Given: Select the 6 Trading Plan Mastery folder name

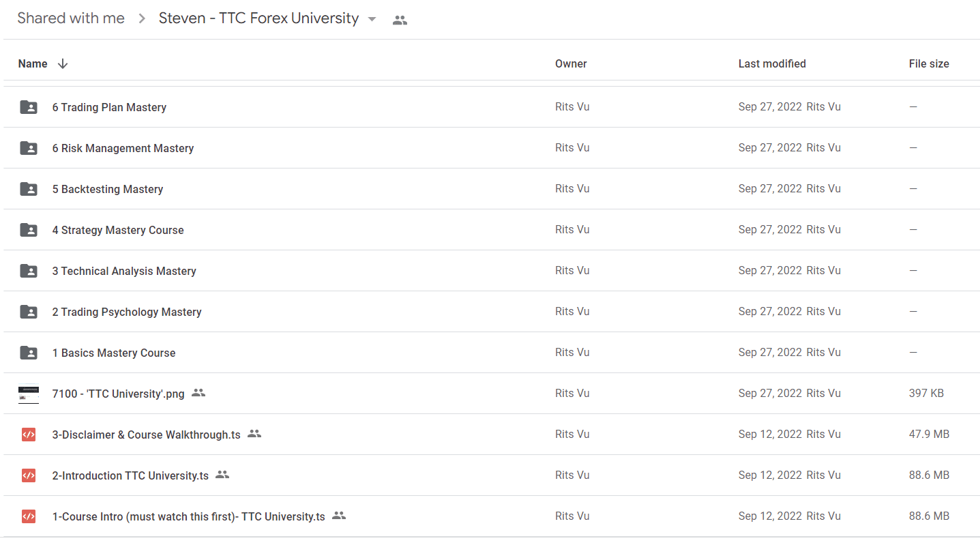Looking at the screenshot, I should click(109, 107).
